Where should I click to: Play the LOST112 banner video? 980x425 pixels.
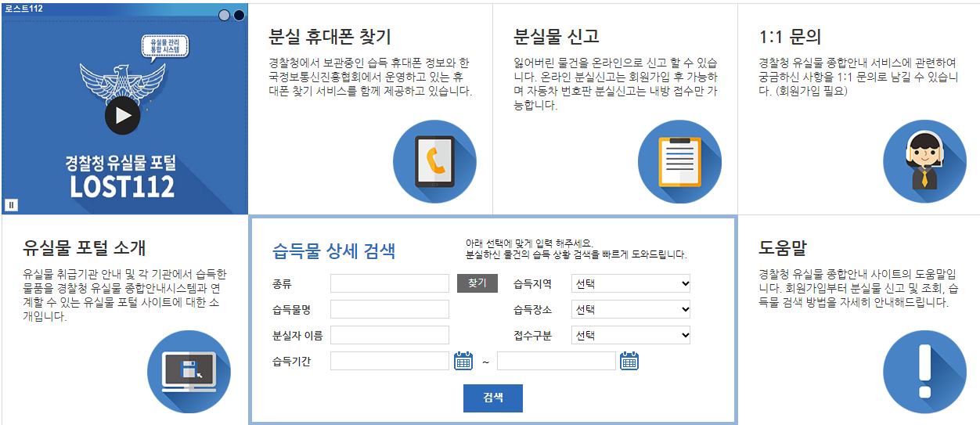point(122,116)
